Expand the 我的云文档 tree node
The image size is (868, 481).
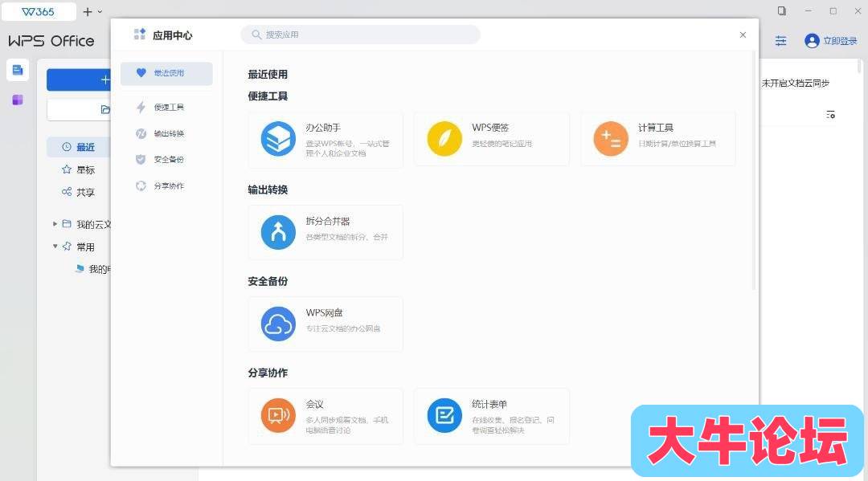(x=55, y=224)
